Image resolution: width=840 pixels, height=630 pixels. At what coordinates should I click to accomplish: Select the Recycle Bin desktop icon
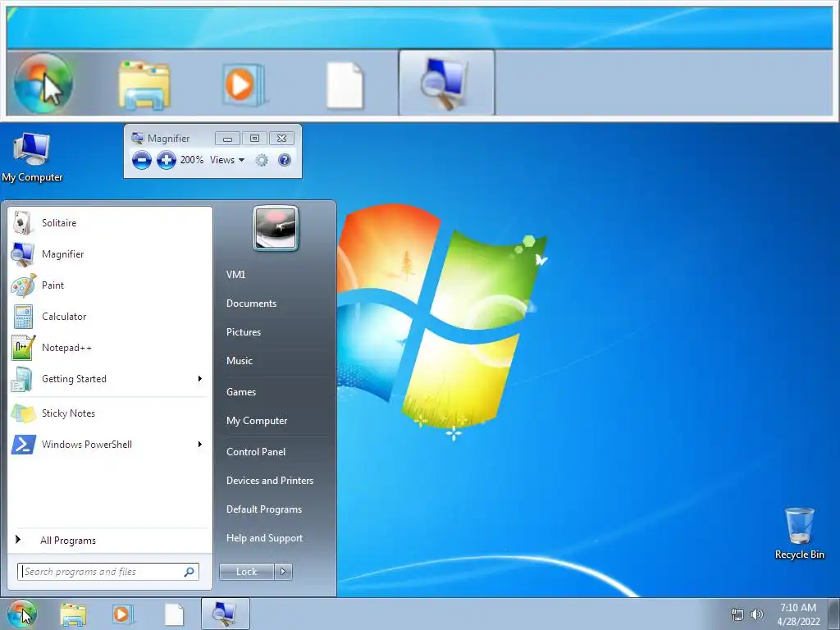(x=799, y=533)
